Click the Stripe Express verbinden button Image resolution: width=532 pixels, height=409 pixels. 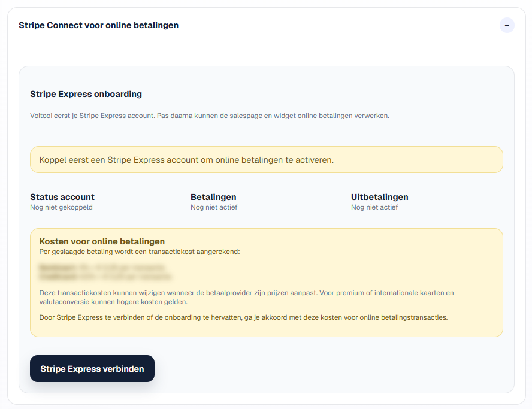coord(92,369)
